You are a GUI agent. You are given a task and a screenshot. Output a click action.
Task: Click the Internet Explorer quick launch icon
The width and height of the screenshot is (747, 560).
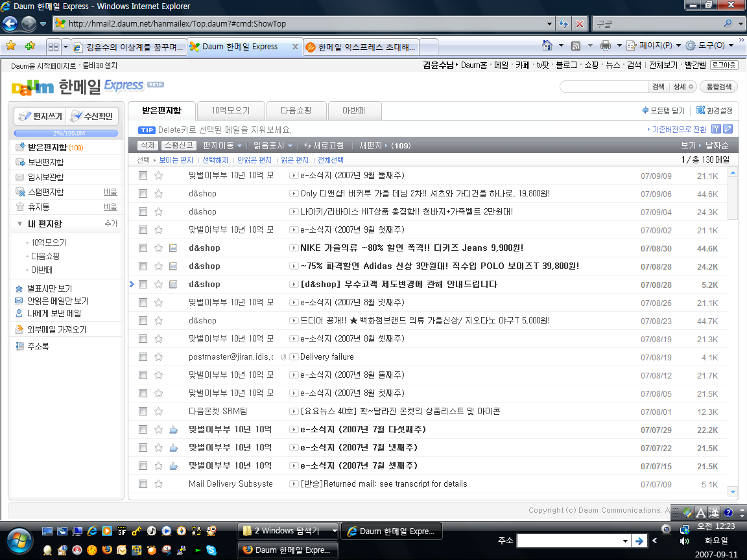coord(92,531)
